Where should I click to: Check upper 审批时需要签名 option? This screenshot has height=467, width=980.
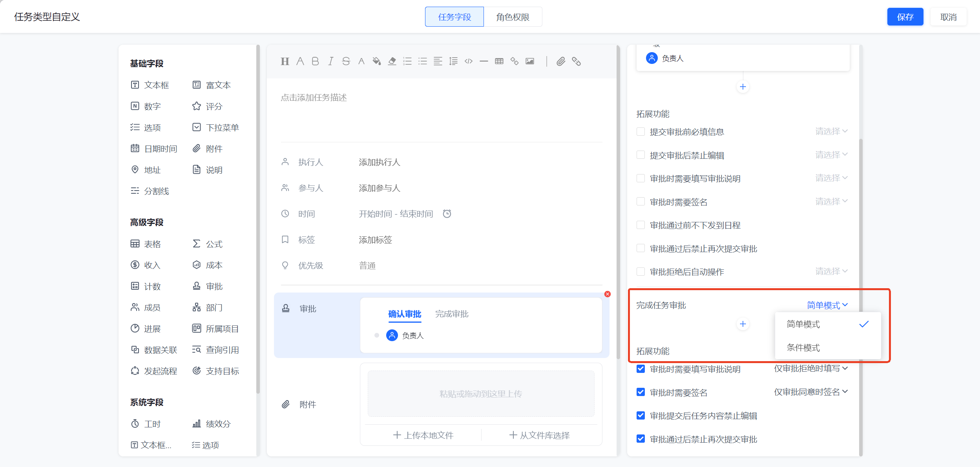[641, 202]
